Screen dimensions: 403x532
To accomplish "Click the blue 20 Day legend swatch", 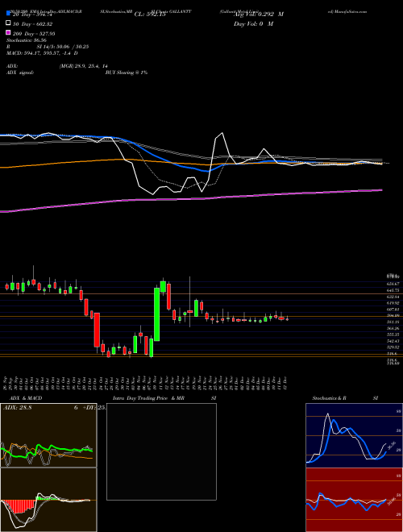I will coord(8,14).
